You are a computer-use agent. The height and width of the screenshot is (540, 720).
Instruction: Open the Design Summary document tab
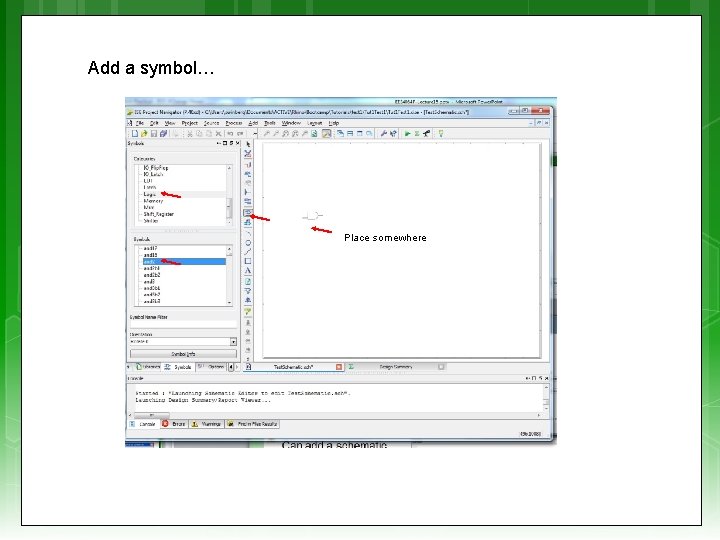coord(396,367)
